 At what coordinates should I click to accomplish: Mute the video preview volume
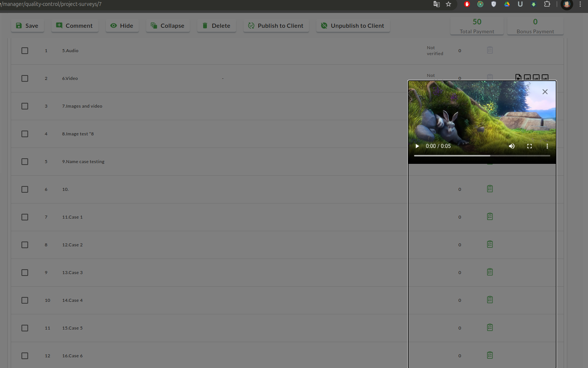click(512, 146)
